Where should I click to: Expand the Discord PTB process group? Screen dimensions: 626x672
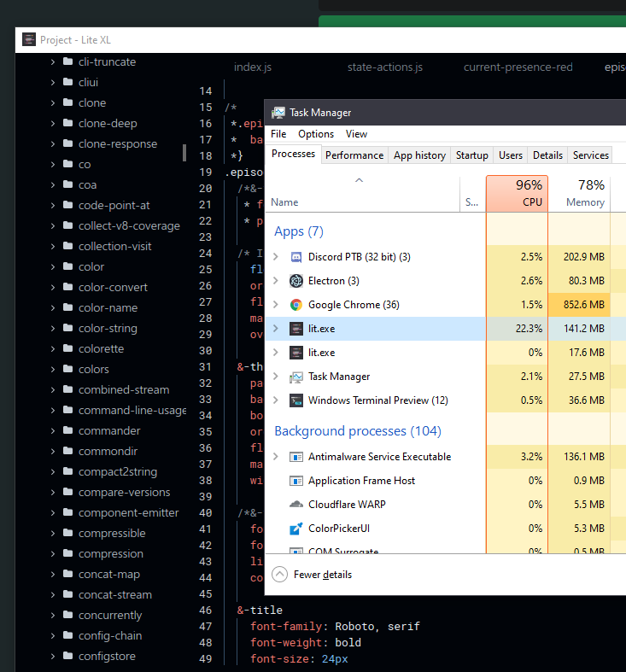point(276,257)
